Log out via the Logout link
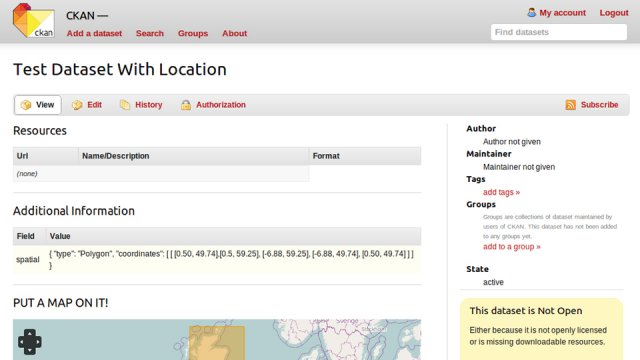640x360 pixels. [x=614, y=13]
